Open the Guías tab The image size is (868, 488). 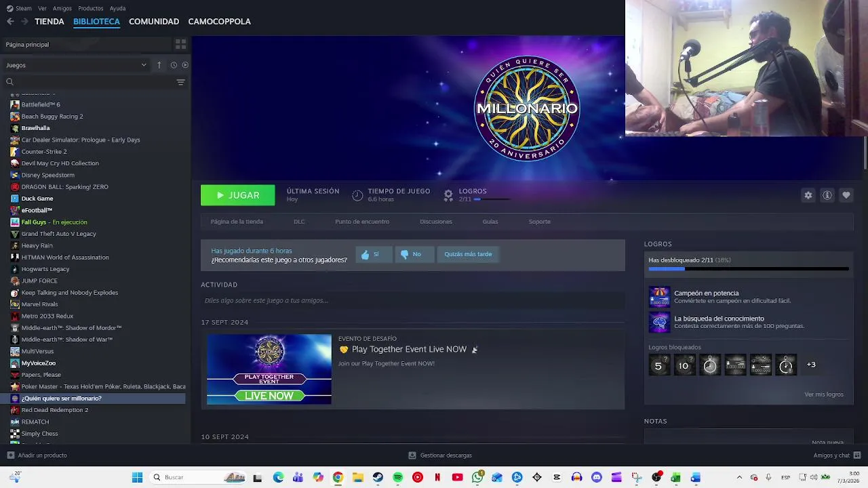click(x=490, y=222)
